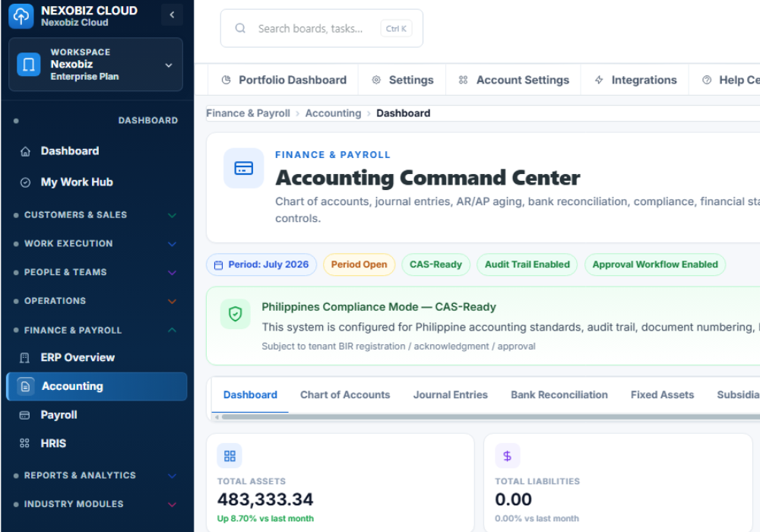This screenshot has width=760, height=532.
Task: Open Account Settings in top navigation
Action: pyautogui.click(x=514, y=80)
